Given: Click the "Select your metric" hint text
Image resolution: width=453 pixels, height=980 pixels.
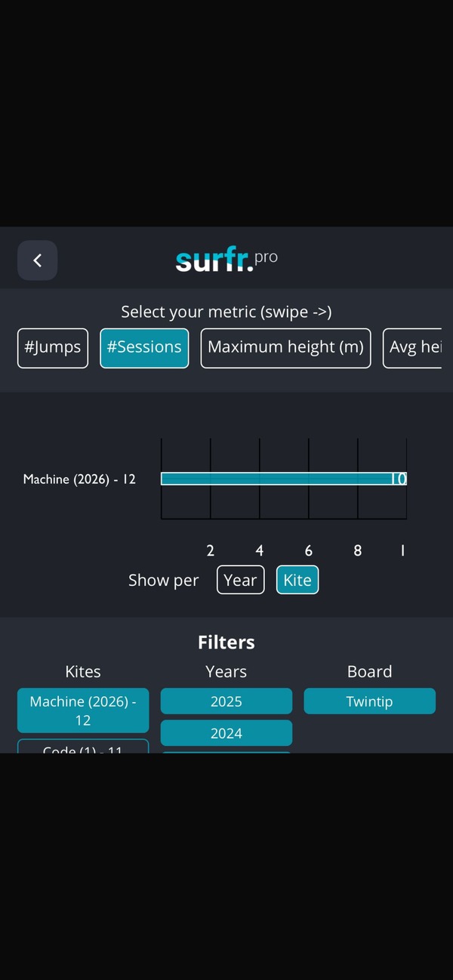Looking at the screenshot, I should [x=226, y=312].
